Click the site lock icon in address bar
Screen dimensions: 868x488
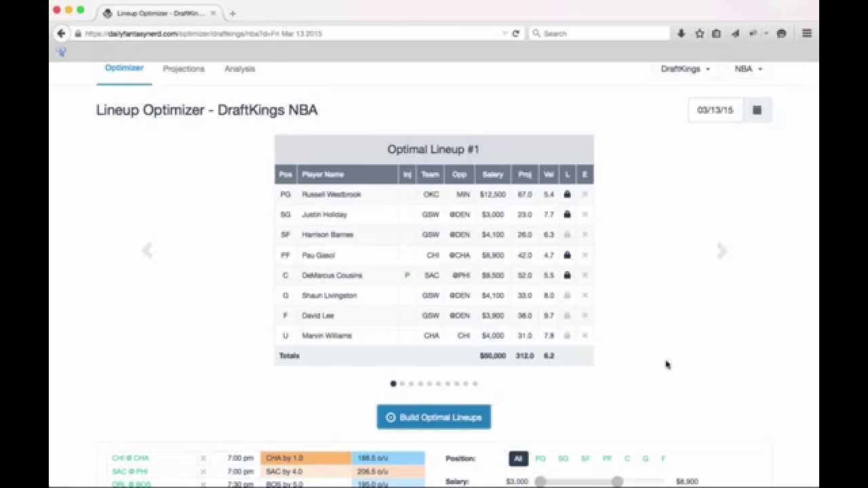(x=78, y=33)
